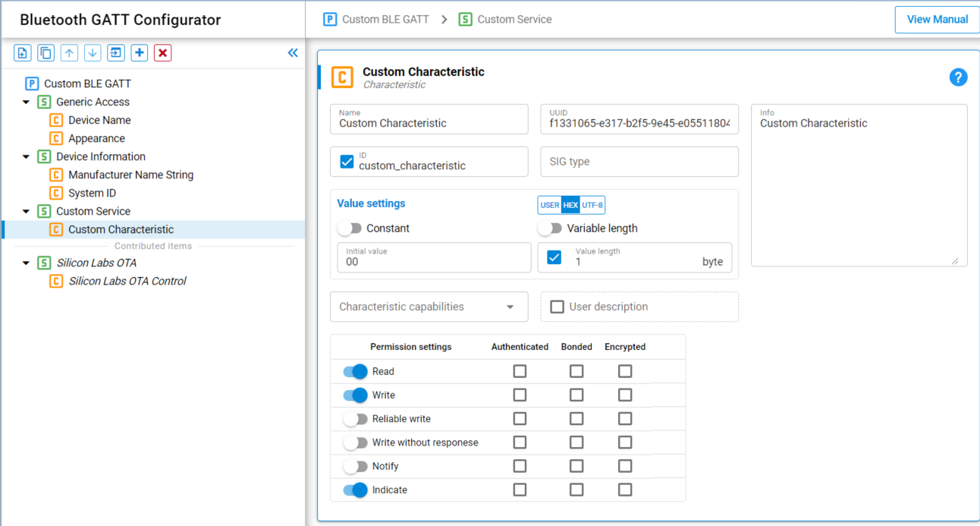980x526 pixels.
Task: Click the duplicate item icon in toolbar
Action: (46, 53)
